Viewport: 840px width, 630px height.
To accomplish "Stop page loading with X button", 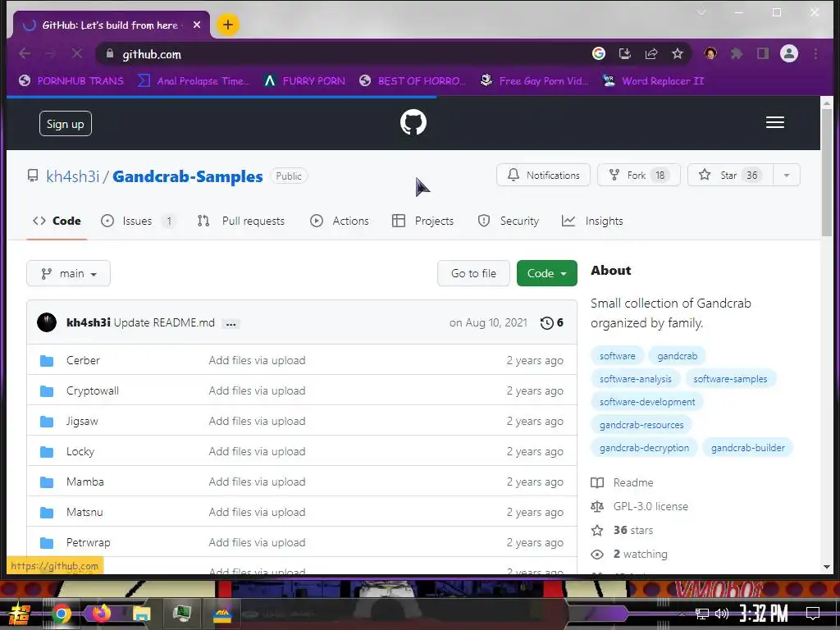I will coord(76,53).
